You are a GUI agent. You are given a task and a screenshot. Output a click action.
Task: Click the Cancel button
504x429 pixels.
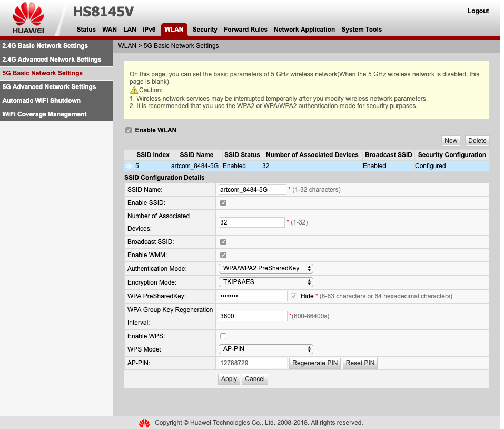(255, 379)
